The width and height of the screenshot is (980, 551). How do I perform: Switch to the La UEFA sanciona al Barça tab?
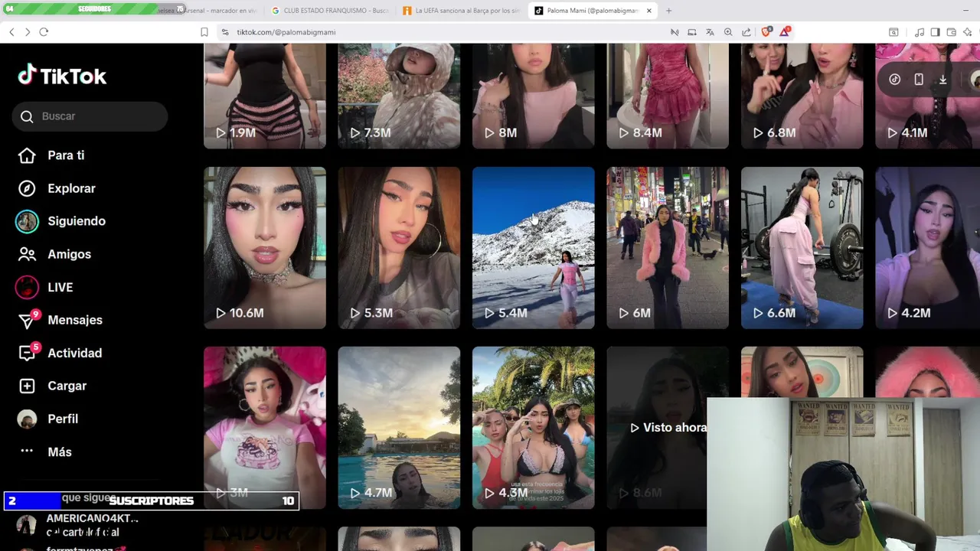pyautogui.click(x=462, y=11)
